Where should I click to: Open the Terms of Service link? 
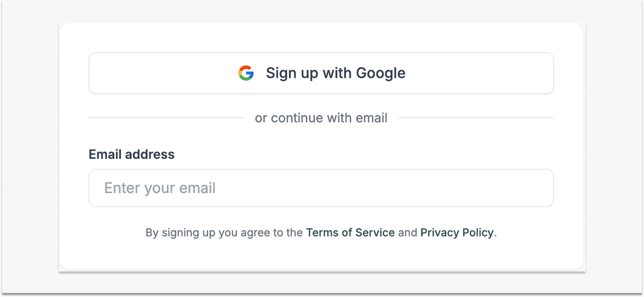tap(350, 232)
